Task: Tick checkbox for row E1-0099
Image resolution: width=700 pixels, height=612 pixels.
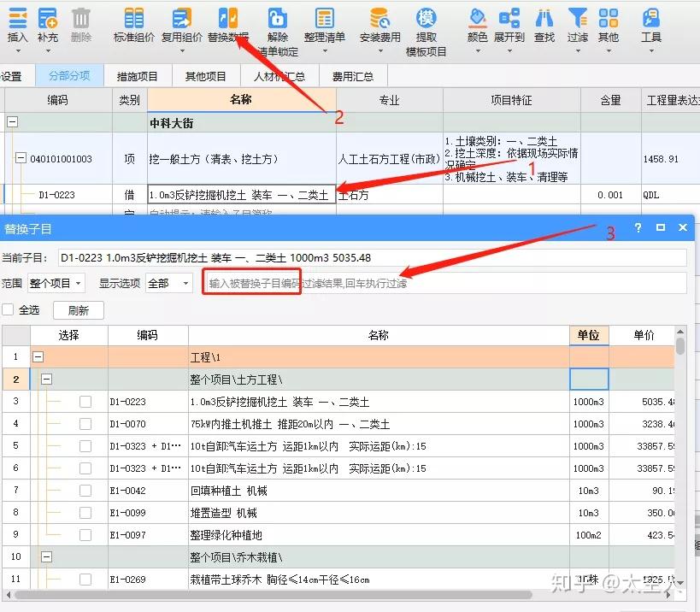Action: 85,513
